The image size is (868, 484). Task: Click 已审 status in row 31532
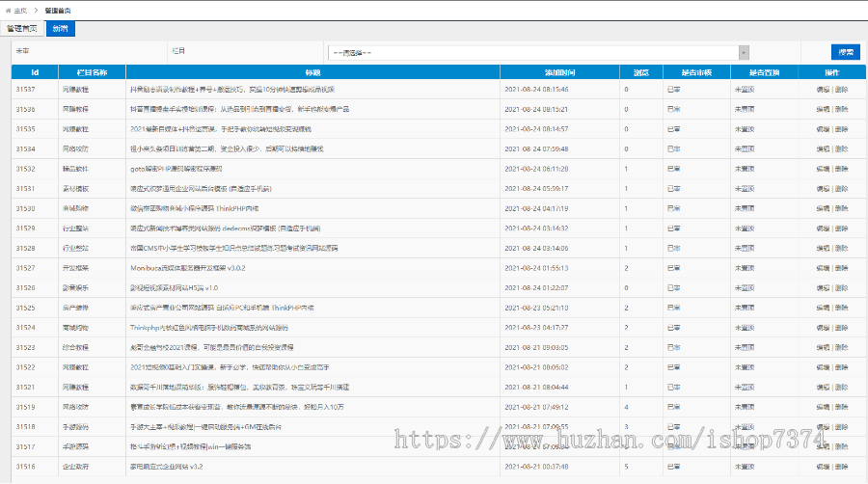[x=674, y=170]
